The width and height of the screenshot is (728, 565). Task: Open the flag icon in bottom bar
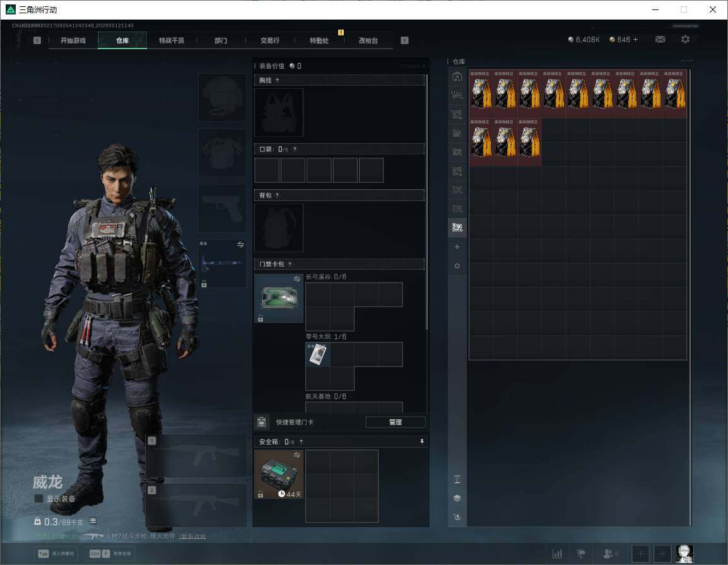(581, 554)
